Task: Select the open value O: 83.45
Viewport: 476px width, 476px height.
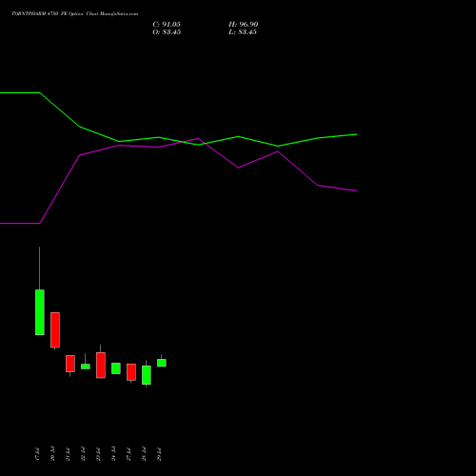Action: (x=167, y=32)
